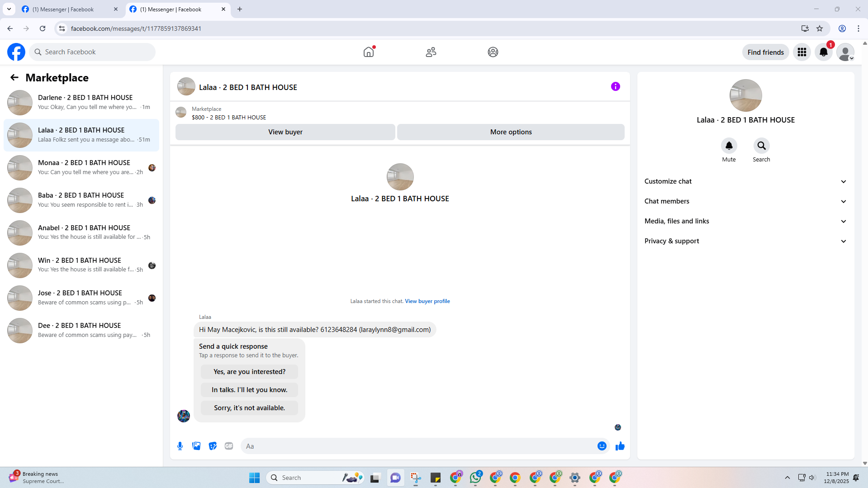Click the More options button
This screenshot has height=488, width=868.
coord(511,132)
